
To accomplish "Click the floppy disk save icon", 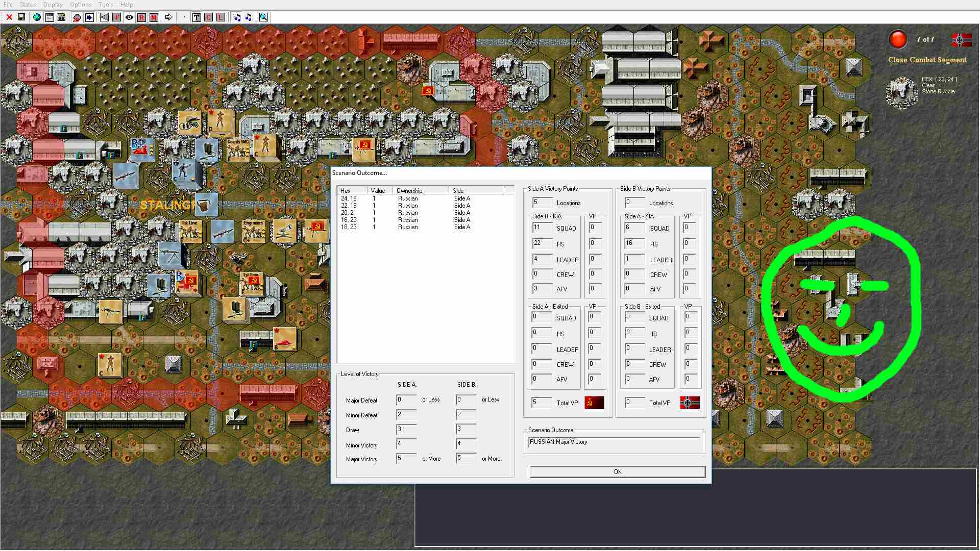I will 21,17.
